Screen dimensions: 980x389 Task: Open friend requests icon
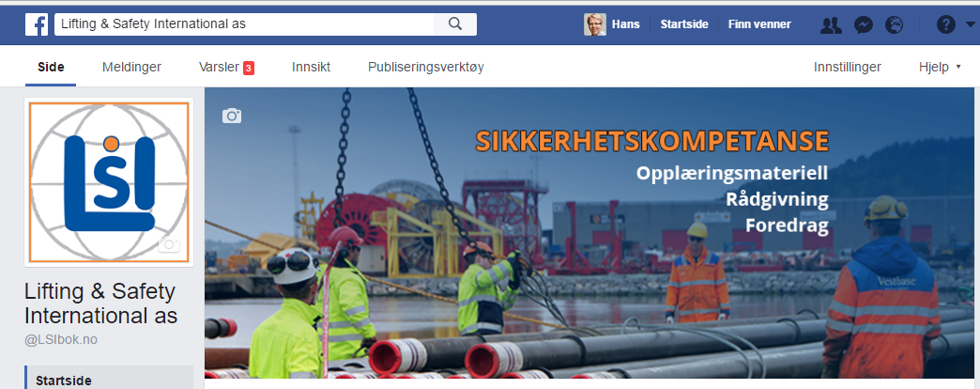[x=831, y=25]
